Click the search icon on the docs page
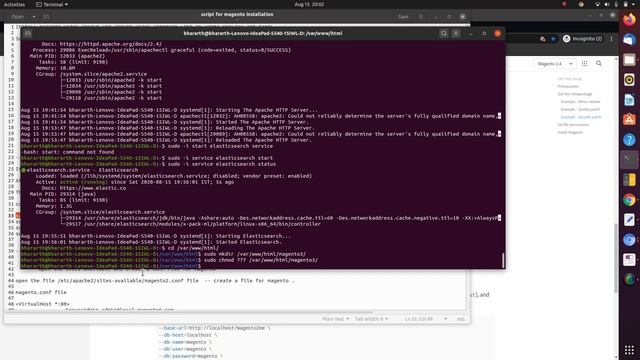The height and width of the screenshot is (360, 640). tap(599, 64)
